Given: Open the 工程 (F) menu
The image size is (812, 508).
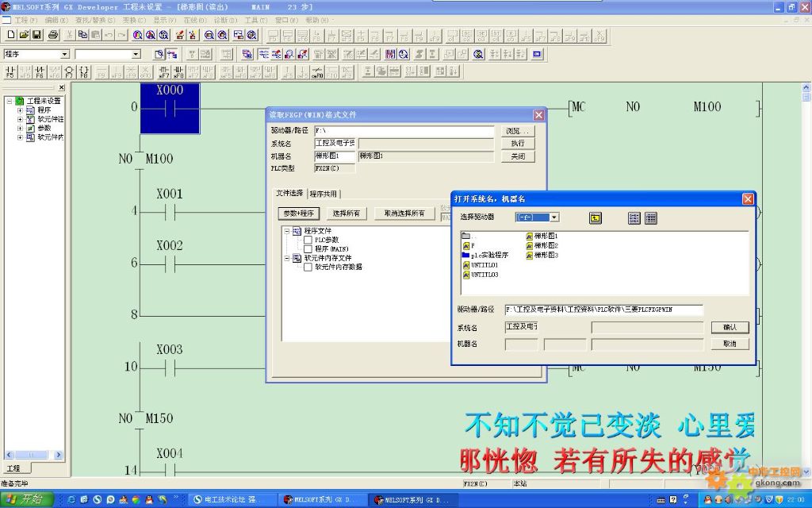Looking at the screenshot, I should click(26, 20).
